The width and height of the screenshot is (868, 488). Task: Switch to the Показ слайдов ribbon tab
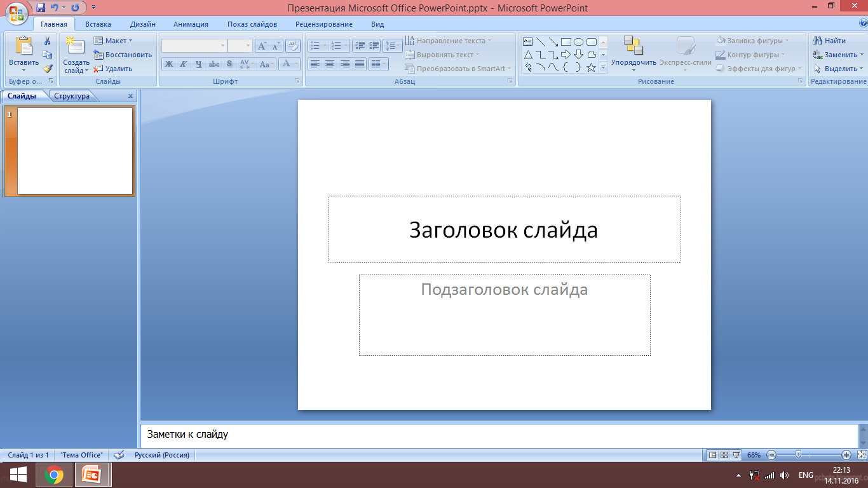tap(252, 24)
